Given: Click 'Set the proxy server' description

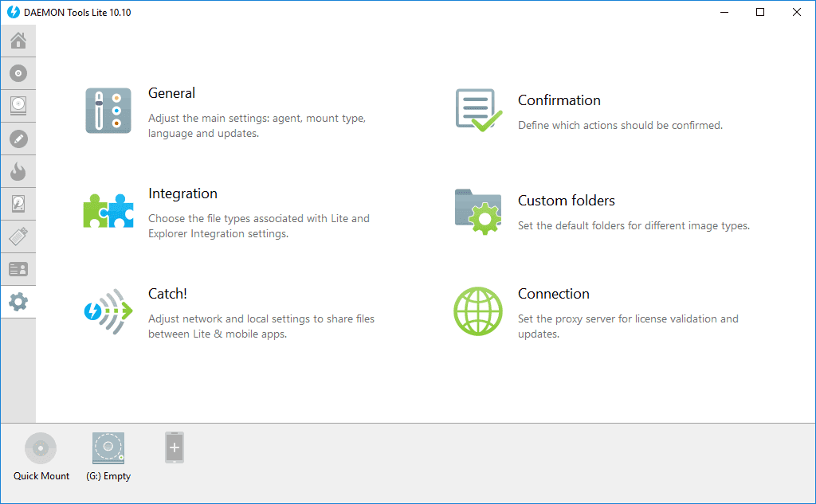Looking at the screenshot, I should pyautogui.click(x=628, y=326).
